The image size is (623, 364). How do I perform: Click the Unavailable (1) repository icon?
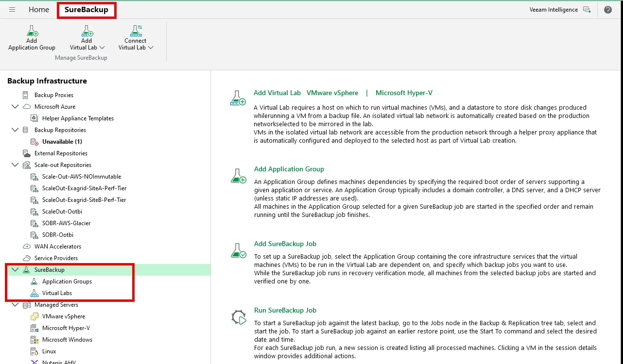[x=34, y=142]
